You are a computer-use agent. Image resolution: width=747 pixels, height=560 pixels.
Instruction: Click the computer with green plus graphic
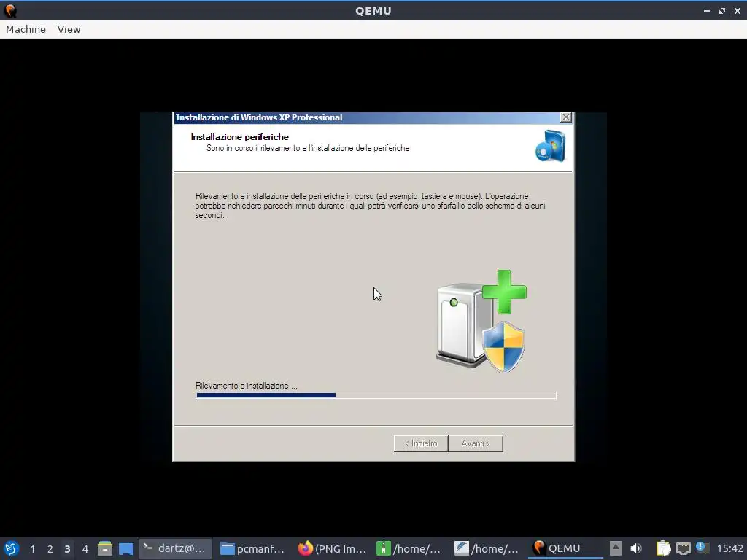[x=481, y=322]
